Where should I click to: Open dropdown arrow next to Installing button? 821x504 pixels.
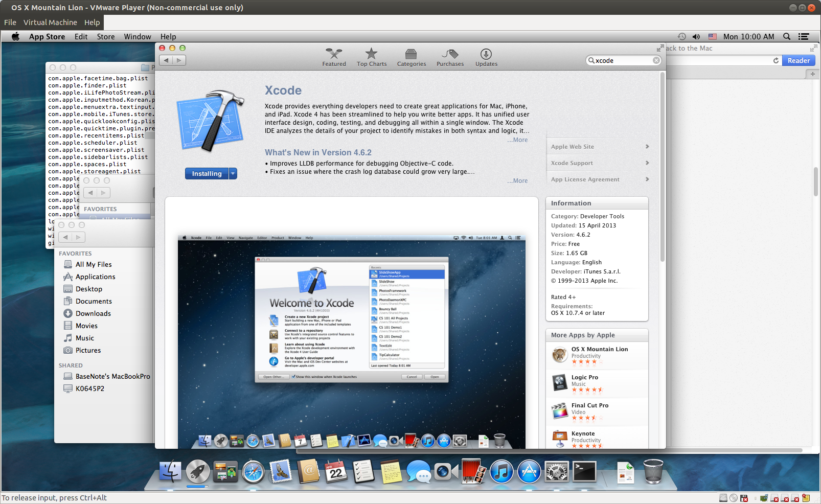pyautogui.click(x=233, y=174)
